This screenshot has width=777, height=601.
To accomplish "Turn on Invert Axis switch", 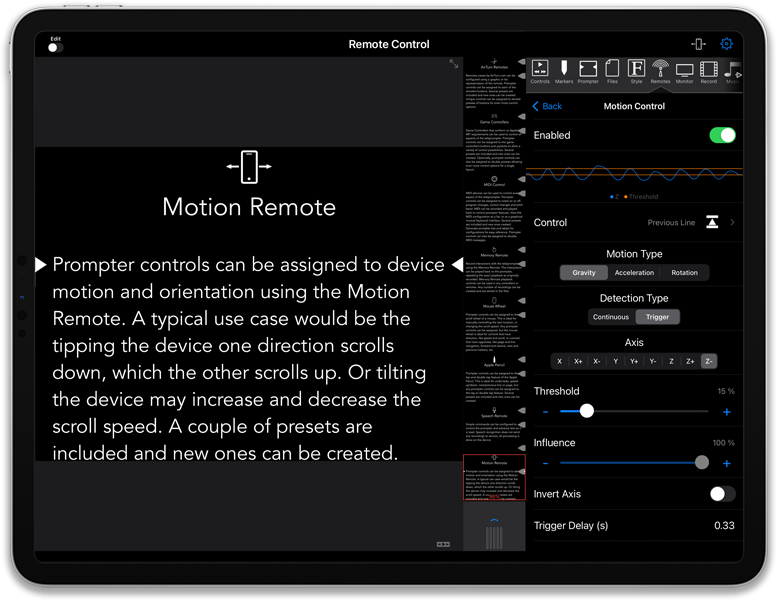I will [x=722, y=493].
